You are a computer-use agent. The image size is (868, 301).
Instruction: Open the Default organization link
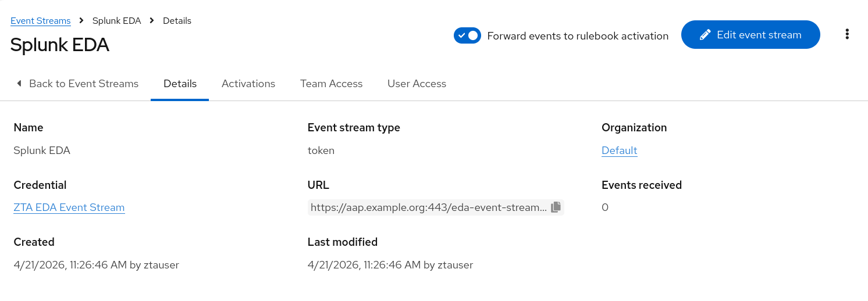[620, 150]
